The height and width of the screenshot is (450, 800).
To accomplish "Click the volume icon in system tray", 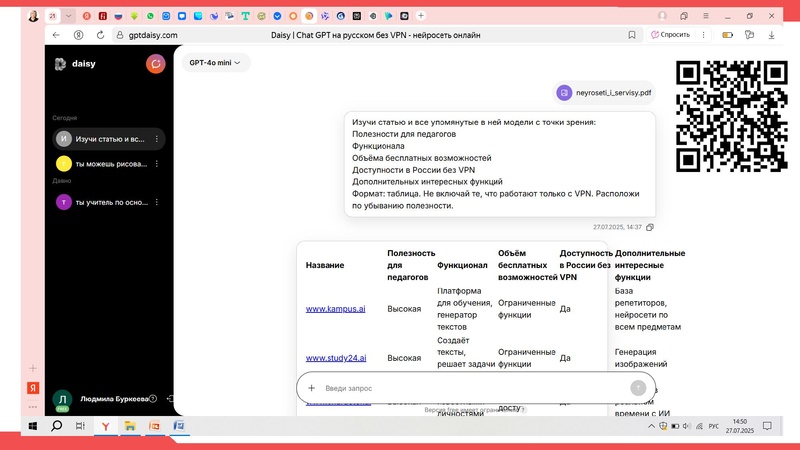I will click(x=686, y=426).
